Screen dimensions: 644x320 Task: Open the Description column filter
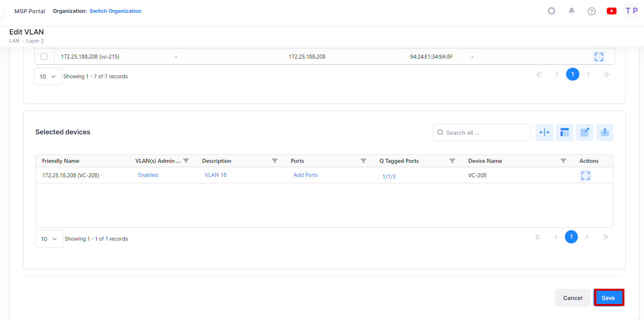click(275, 161)
